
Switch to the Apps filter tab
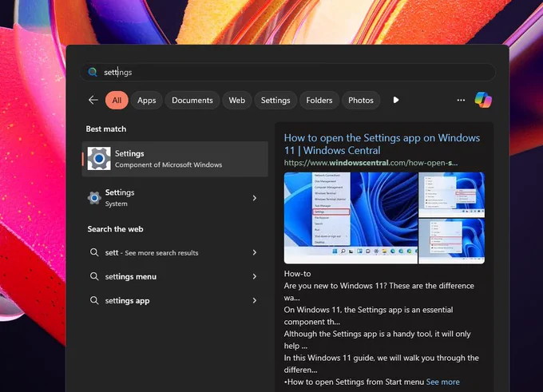pyautogui.click(x=146, y=100)
